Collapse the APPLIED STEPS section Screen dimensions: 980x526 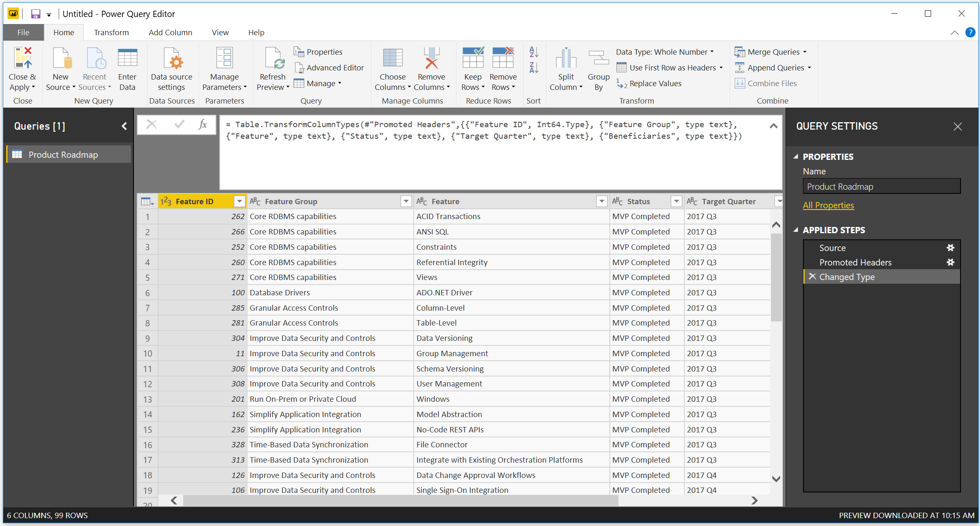click(796, 230)
